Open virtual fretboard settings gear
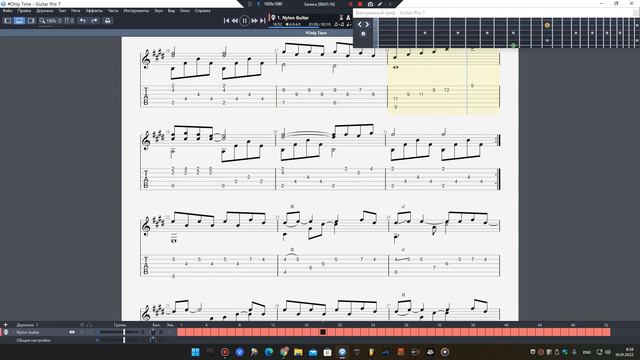 tap(363, 34)
